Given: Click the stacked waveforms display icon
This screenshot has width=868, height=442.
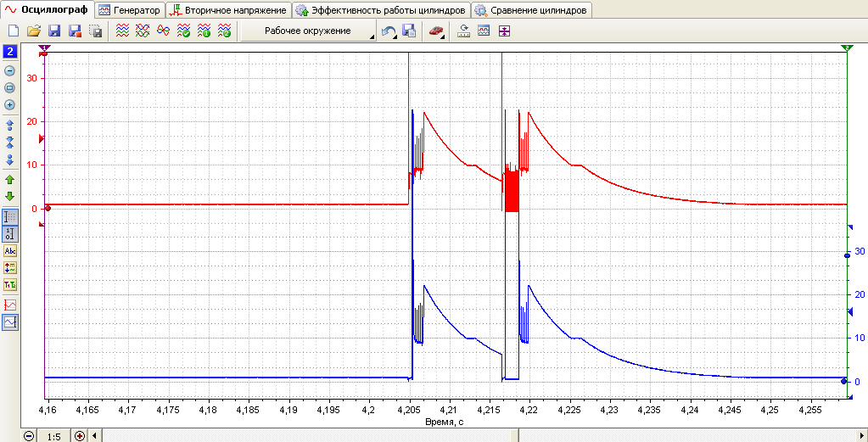Looking at the screenshot, I should pos(122,31).
